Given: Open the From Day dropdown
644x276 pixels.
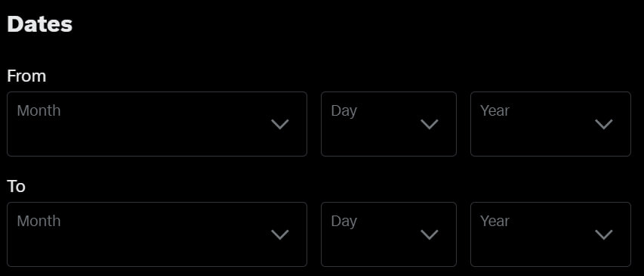Looking at the screenshot, I should (389, 124).
